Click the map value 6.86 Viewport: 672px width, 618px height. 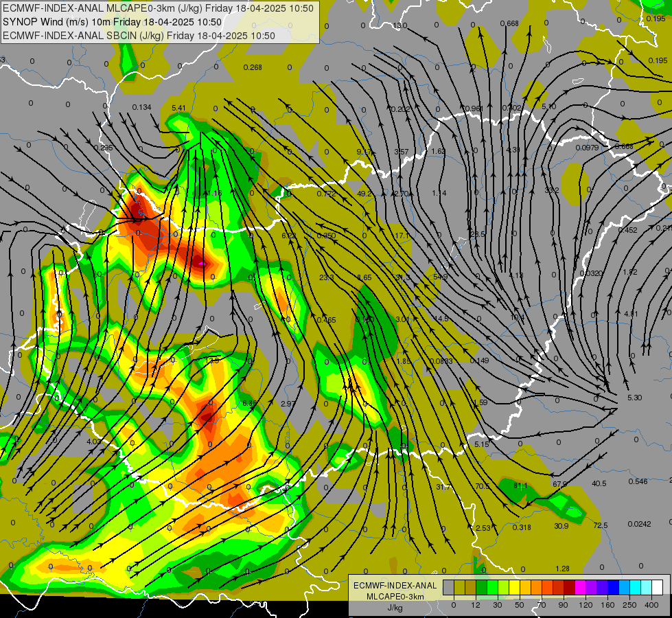249,403
